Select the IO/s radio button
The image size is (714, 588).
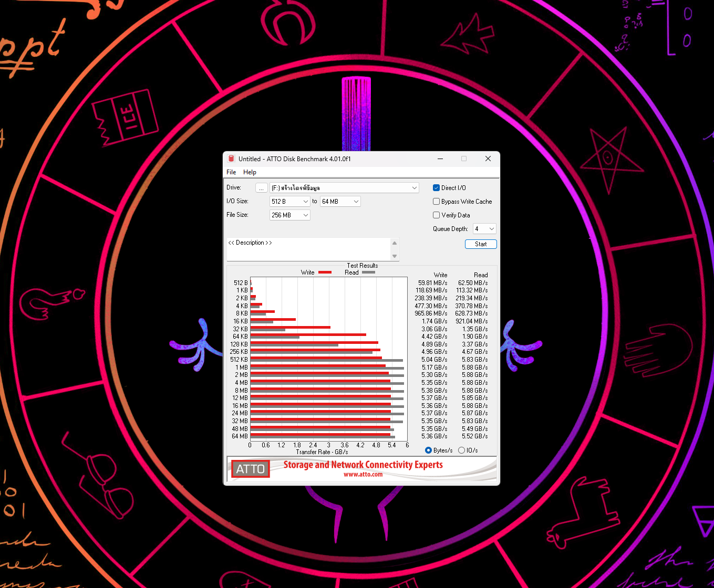pos(461,450)
